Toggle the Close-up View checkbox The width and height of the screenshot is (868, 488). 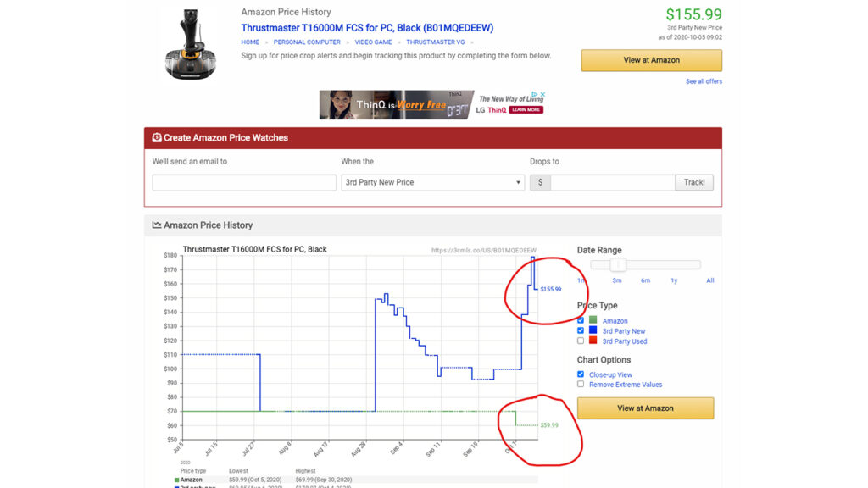(x=580, y=374)
